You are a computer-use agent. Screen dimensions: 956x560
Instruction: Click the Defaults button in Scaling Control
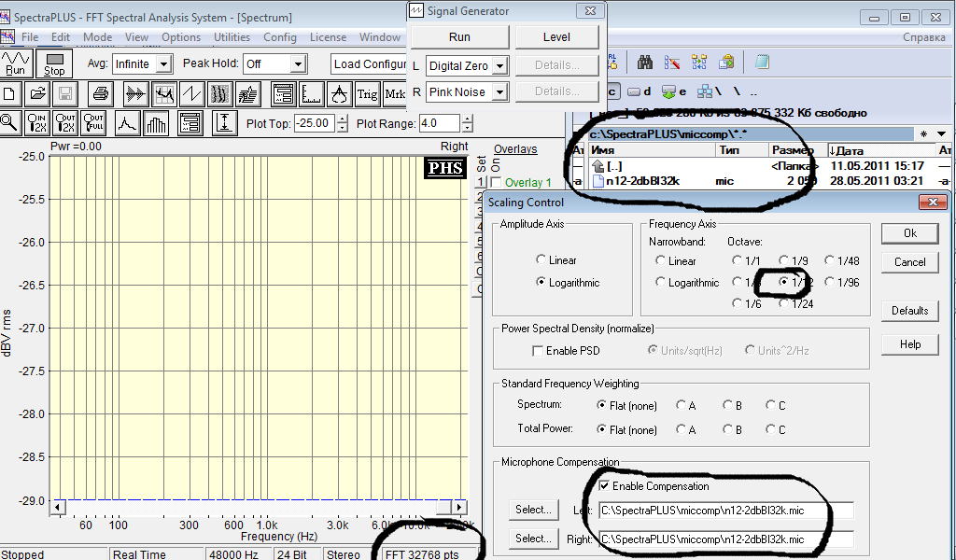[x=909, y=311]
